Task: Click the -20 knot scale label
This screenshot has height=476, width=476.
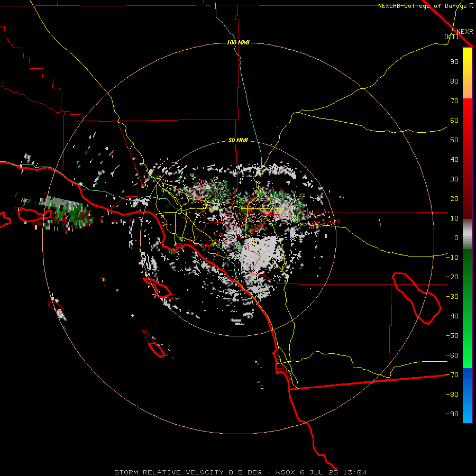Action: click(452, 277)
